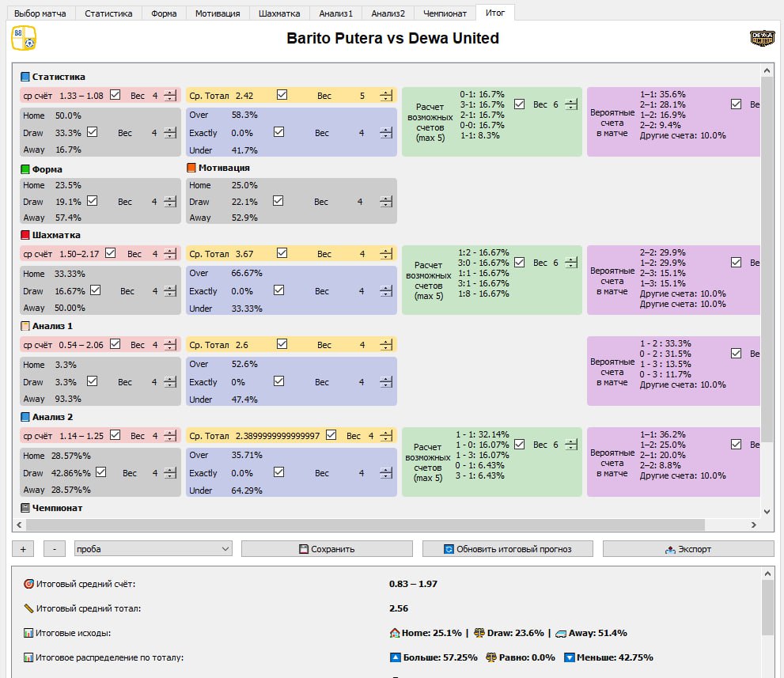This screenshot has height=678, width=784.
Task: Click the up-arrow icon next to Больше: 57.25%
Action: coord(396,657)
